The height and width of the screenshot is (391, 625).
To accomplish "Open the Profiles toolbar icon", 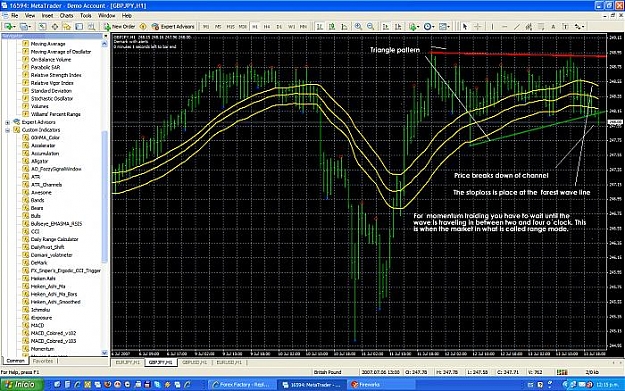I will pos(25,27).
